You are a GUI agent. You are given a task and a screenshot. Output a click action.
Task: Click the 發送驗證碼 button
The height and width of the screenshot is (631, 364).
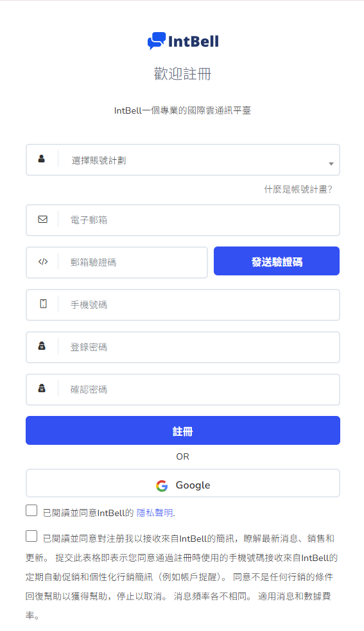277,261
